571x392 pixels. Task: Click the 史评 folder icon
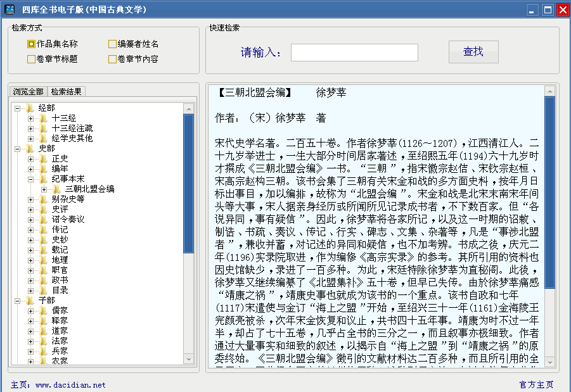tap(43, 209)
